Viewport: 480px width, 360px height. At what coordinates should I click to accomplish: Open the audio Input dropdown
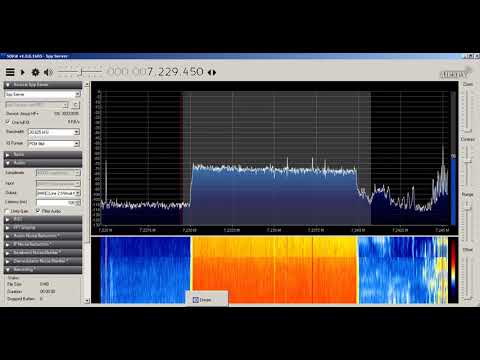point(58,183)
